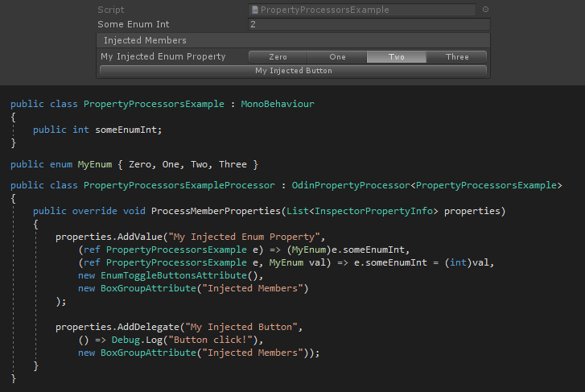
Task: Toggle the Three enum button
Action: (457, 56)
